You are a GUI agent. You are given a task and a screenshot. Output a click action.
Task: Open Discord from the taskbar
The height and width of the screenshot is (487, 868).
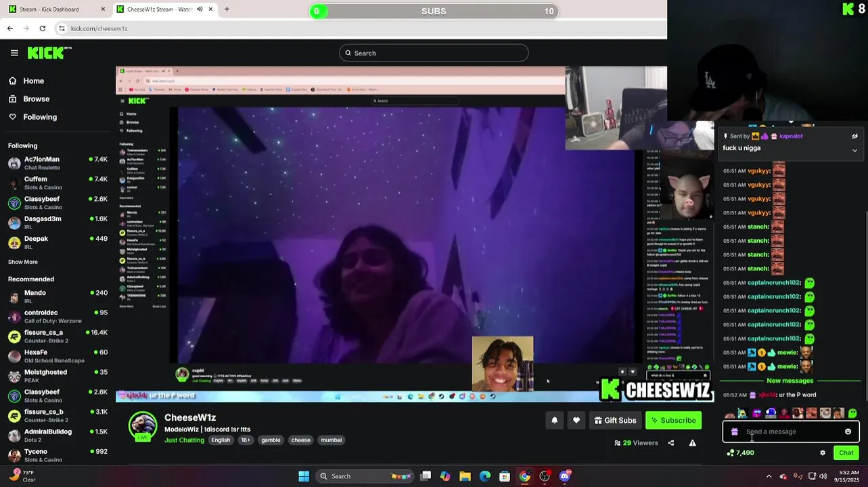click(x=565, y=476)
